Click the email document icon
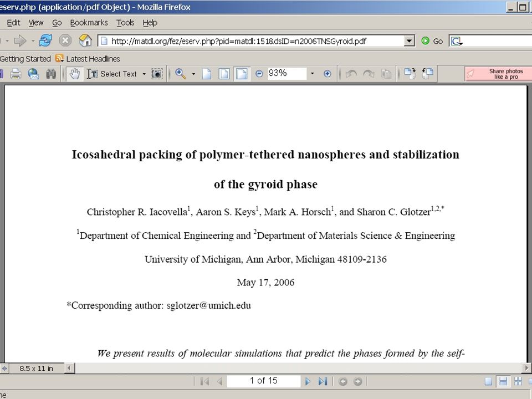 pyautogui.click(x=33, y=74)
